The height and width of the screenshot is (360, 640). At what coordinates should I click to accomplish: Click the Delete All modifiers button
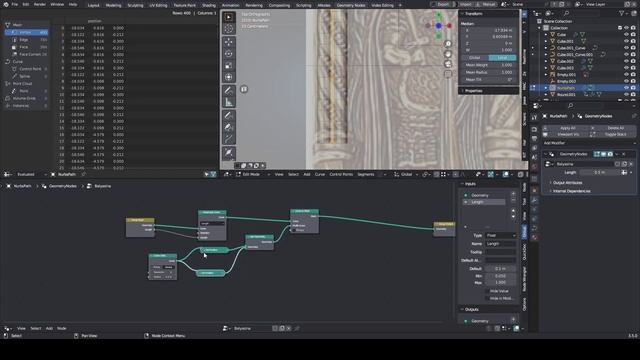point(613,128)
